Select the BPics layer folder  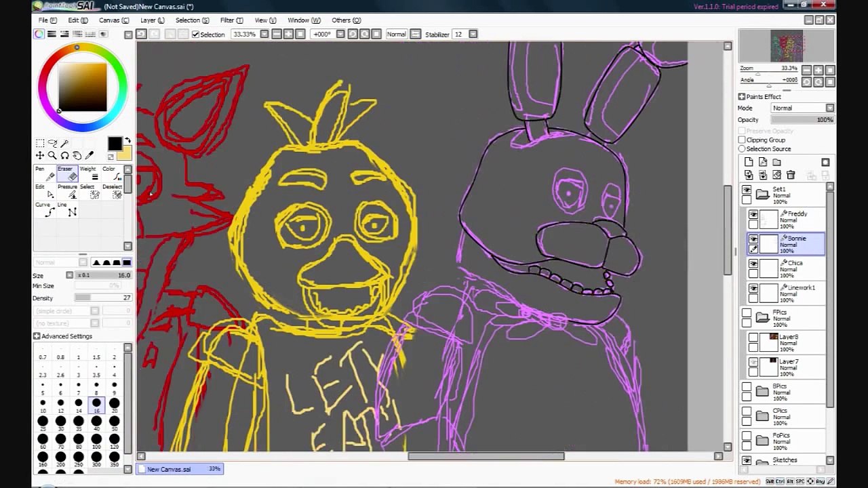pyautogui.click(x=784, y=391)
